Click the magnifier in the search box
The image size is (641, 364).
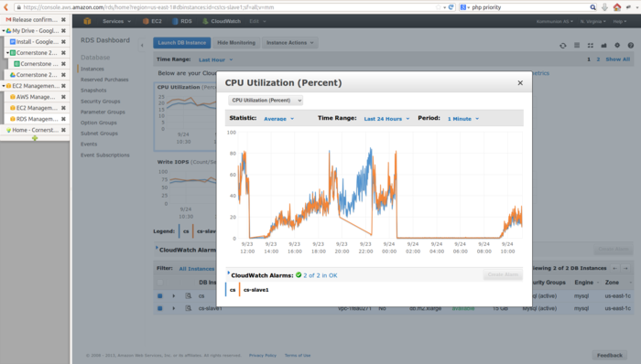click(592, 7)
